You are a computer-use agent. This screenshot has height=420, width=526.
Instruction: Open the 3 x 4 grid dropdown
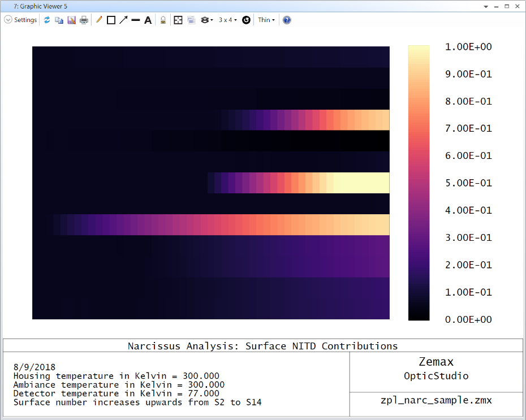227,20
